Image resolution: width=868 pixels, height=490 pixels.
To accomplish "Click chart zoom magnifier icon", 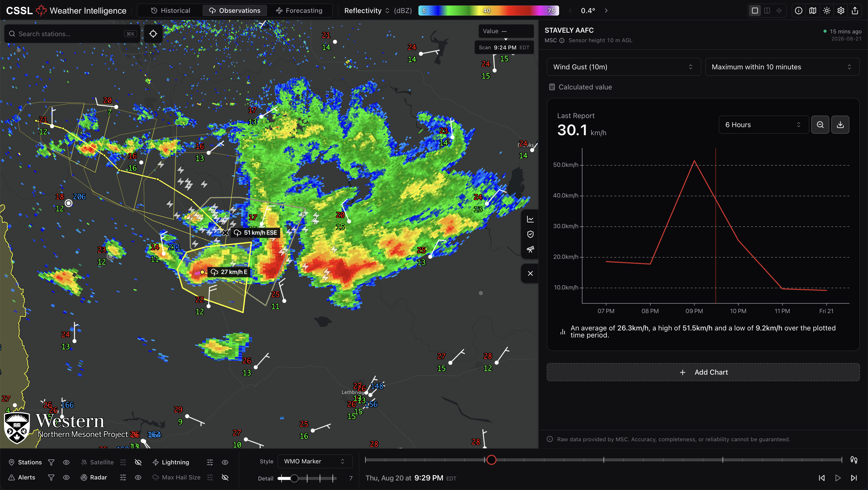I will point(820,125).
